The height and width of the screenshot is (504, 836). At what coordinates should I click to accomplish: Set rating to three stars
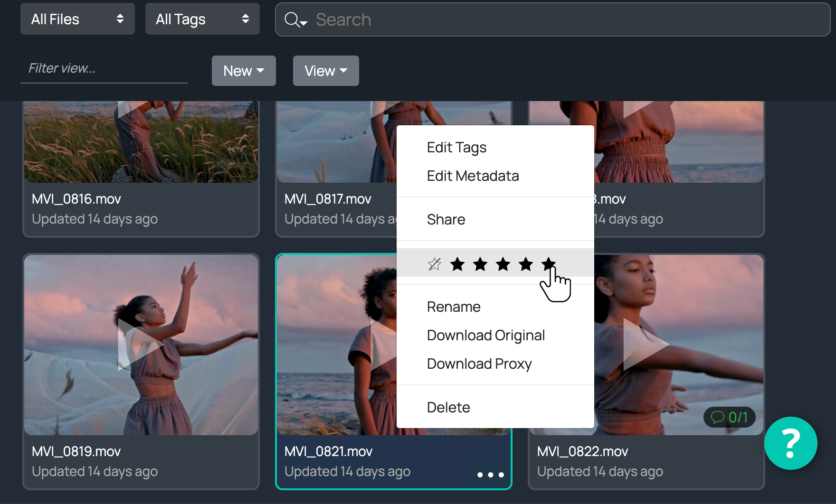coord(503,264)
